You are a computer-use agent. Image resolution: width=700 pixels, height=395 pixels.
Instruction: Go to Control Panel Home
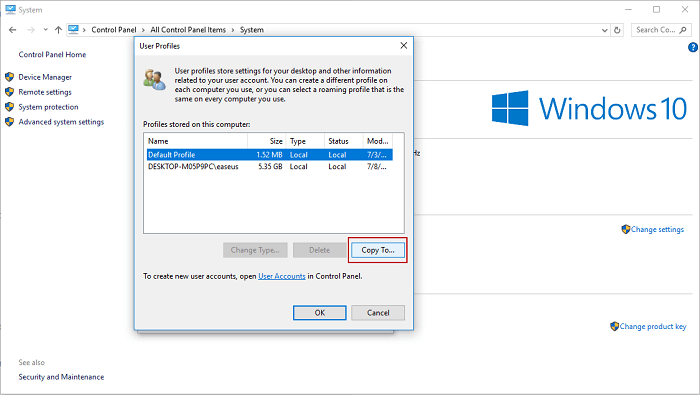[52, 54]
